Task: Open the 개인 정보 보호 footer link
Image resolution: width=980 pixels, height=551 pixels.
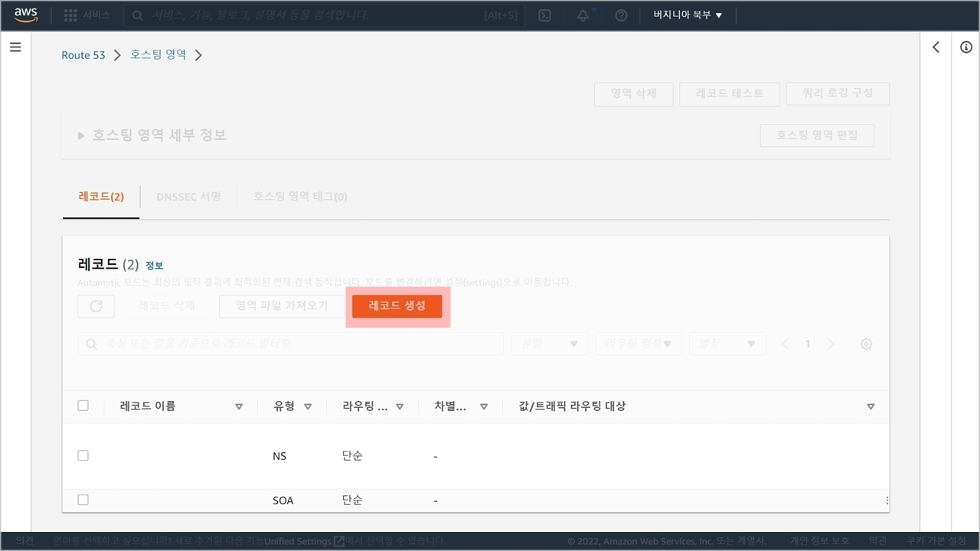Action: (x=820, y=541)
